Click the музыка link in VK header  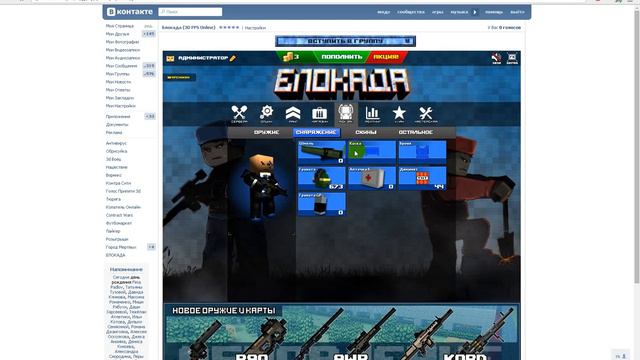[459, 12]
